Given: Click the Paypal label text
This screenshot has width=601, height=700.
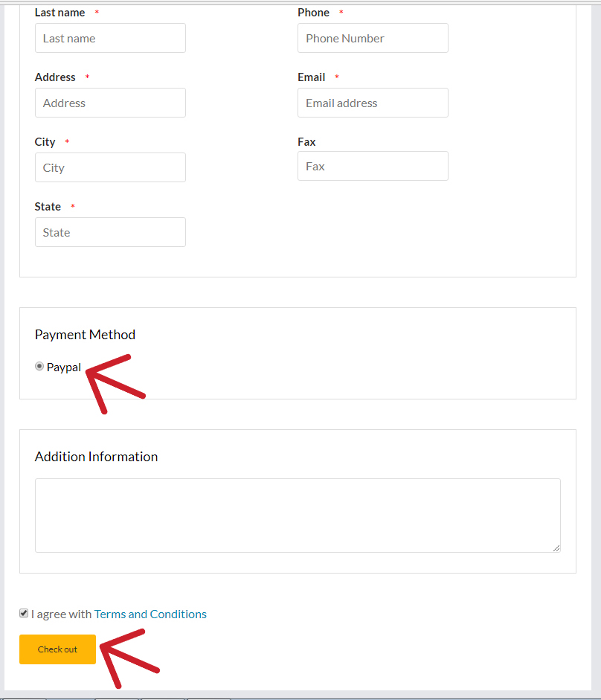Looking at the screenshot, I should point(64,367).
